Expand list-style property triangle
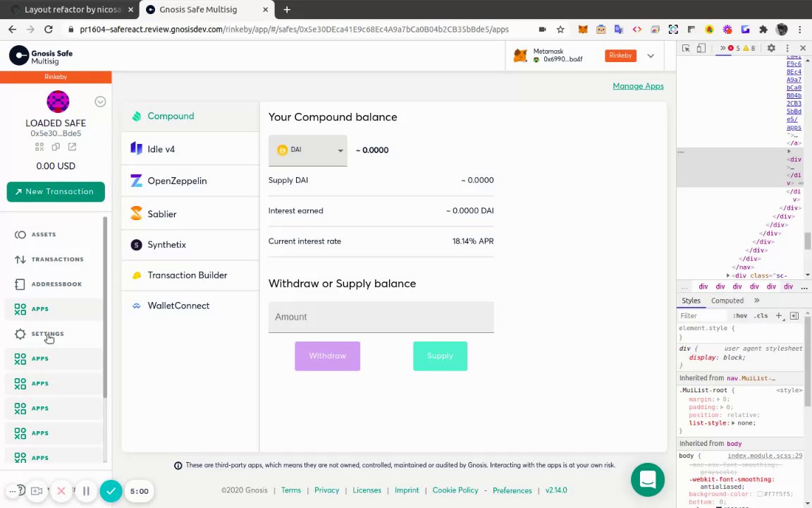This screenshot has height=508, width=812. coord(733,423)
